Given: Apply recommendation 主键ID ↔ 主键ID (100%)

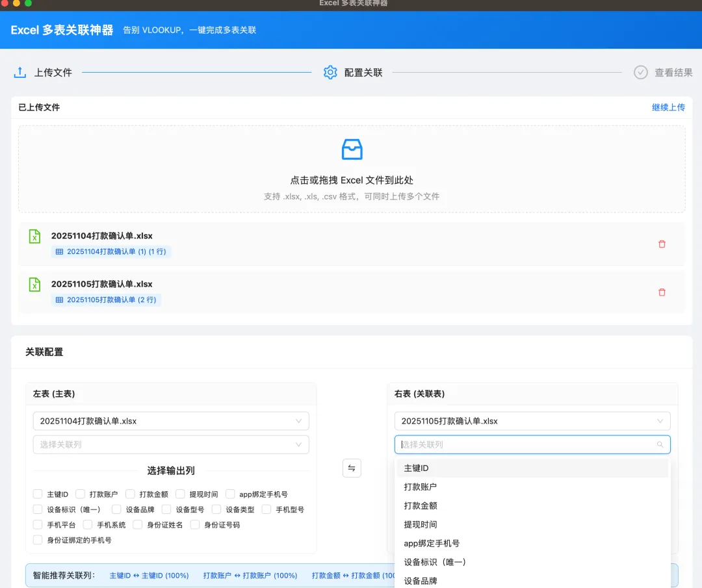Looking at the screenshot, I should coord(149,576).
